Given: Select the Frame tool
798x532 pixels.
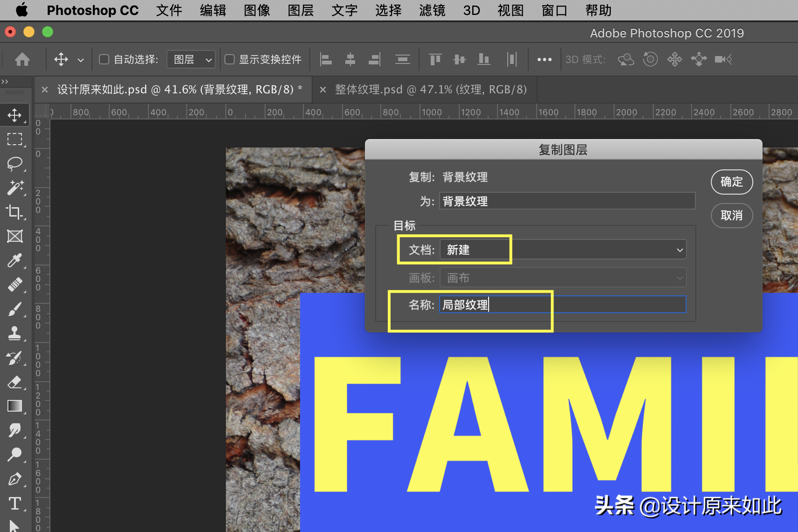Looking at the screenshot, I should point(14,236).
